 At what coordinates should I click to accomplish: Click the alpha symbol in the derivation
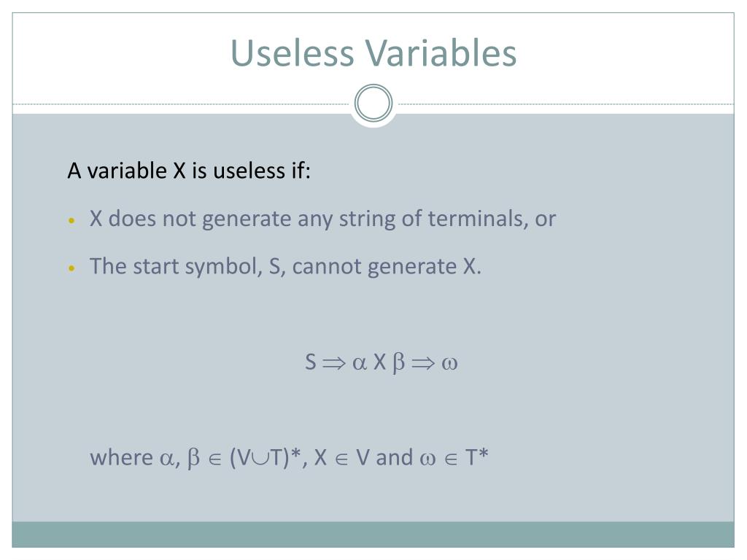360,363
